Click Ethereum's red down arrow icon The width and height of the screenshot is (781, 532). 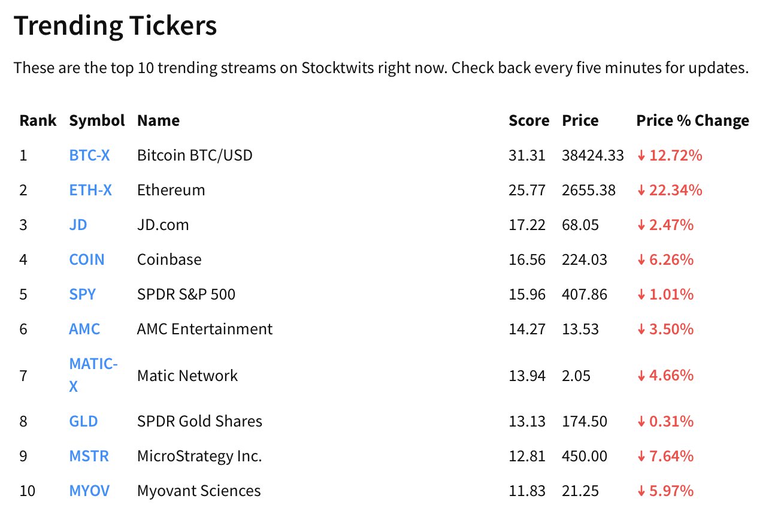(641, 191)
